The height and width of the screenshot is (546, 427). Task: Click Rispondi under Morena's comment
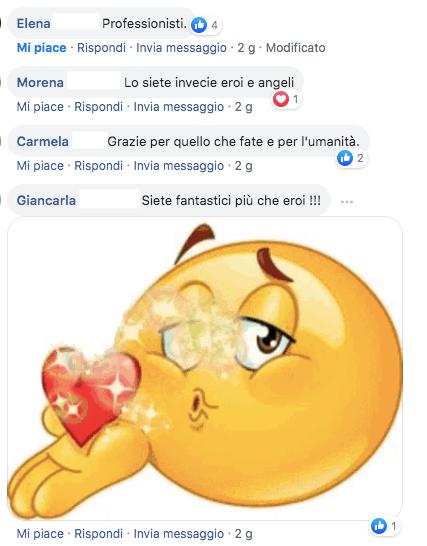click(x=99, y=107)
